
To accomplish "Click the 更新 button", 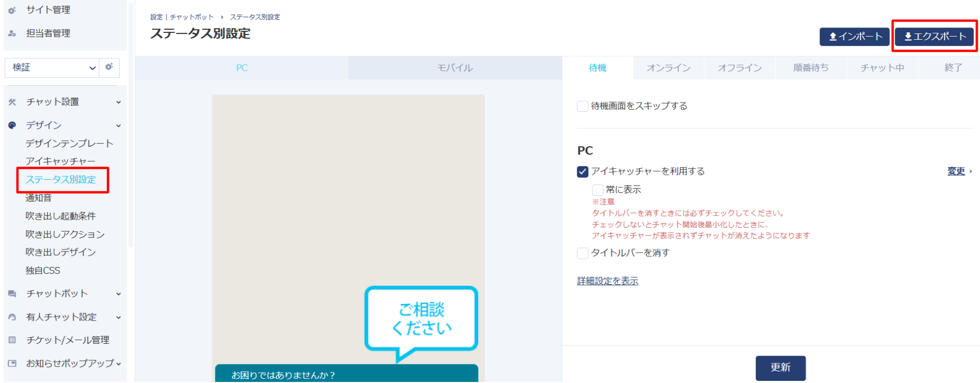I will click(780, 368).
